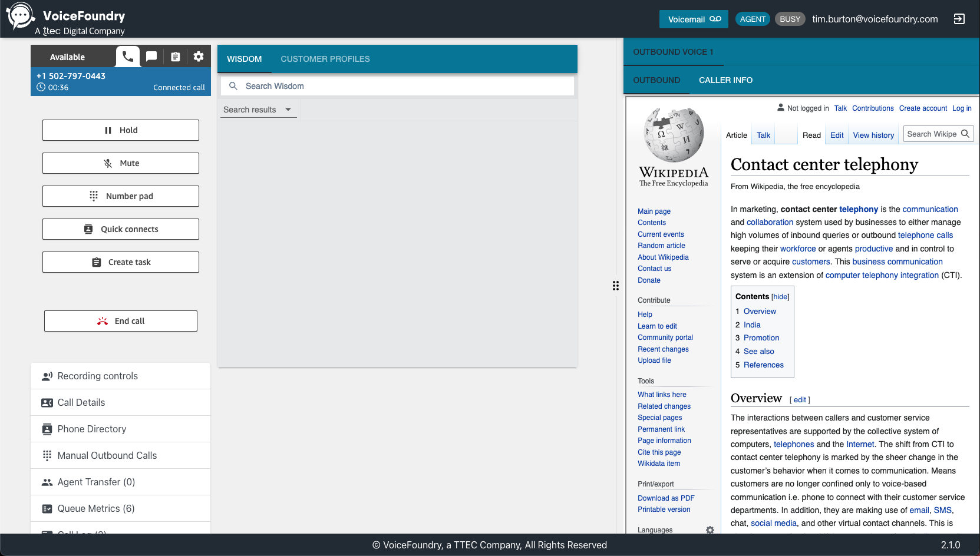The height and width of the screenshot is (556, 980).
Task: Open the social media link
Action: 774,523
